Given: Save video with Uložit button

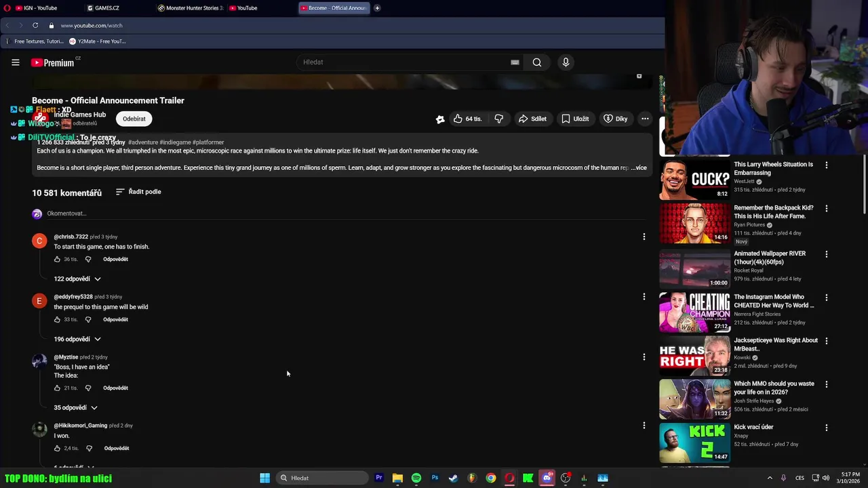Looking at the screenshot, I should pyautogui.click(x=575, y=119).
